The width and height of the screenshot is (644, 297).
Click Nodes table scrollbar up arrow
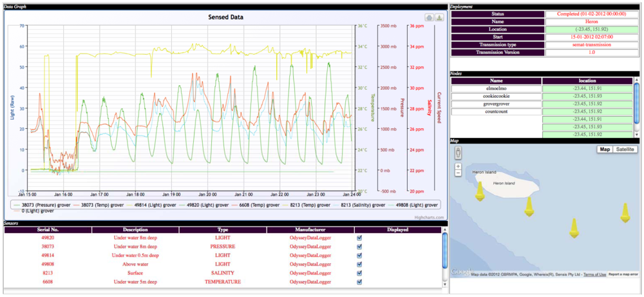click(637, 81)
